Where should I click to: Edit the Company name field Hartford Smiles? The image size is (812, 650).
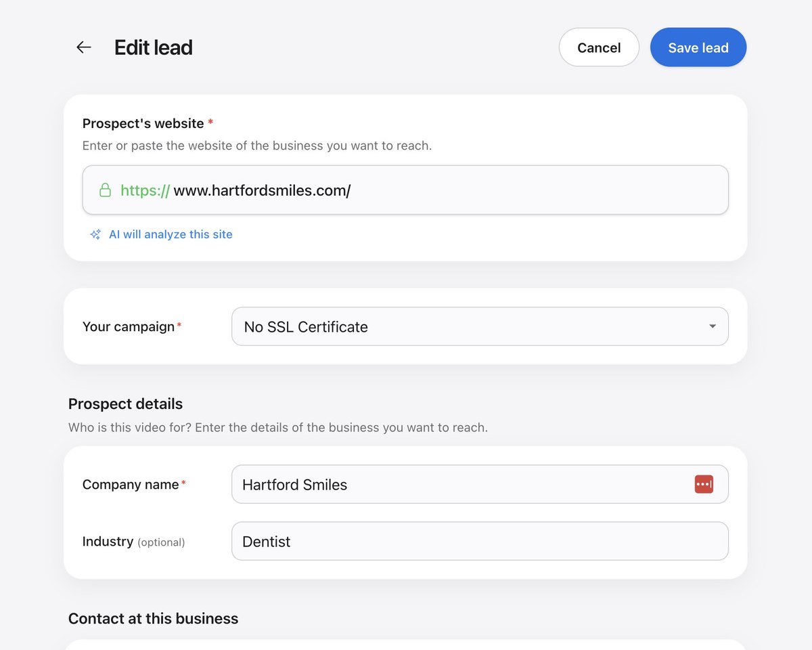coord(480,484)
